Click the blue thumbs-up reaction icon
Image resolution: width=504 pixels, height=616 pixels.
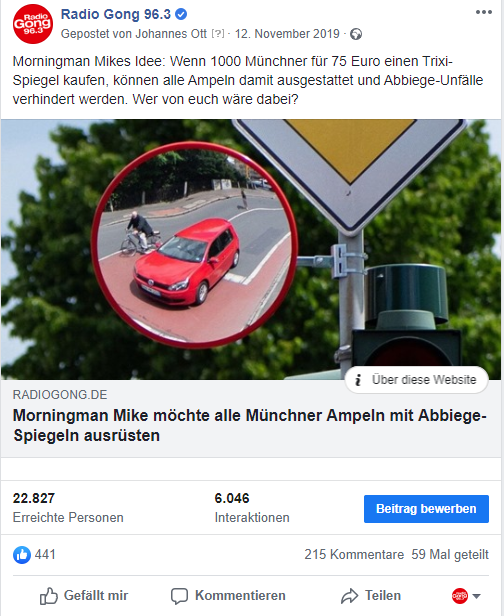coord(22,555)
